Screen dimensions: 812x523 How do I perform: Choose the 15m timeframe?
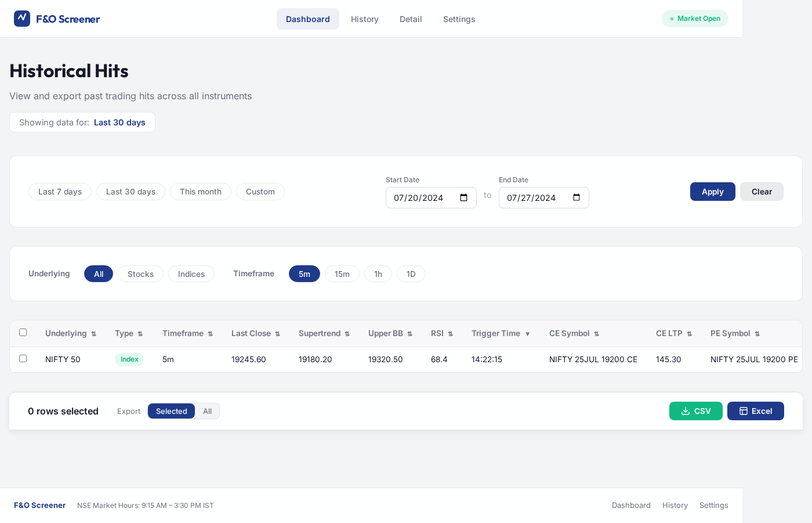click(342, 274)
